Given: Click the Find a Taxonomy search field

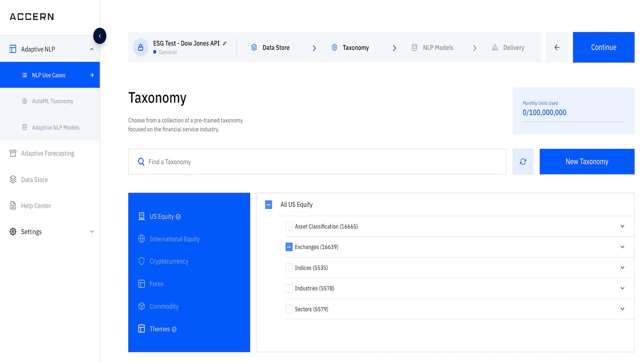Looking at the screenshot, I should (317, 161).
